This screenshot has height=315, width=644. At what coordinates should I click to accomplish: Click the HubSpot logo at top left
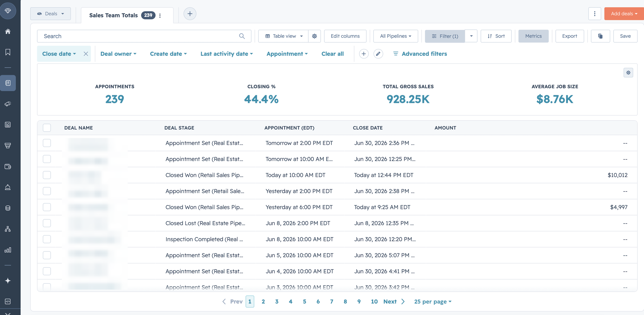coord(8,11)
